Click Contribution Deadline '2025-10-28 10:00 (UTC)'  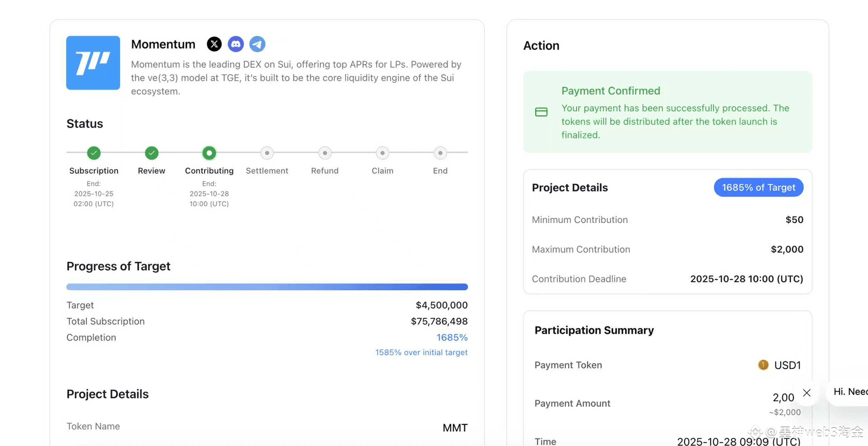click(x=747, y=279)
